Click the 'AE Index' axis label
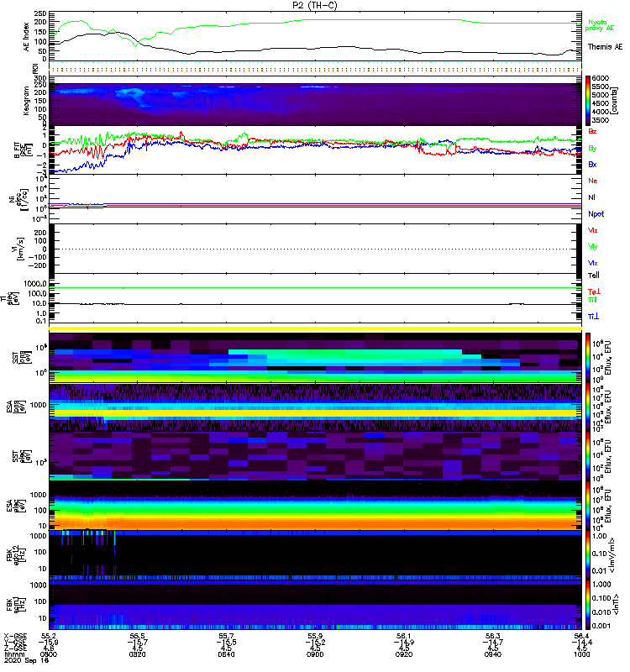Viewport: 630px width, 672px height. pyautogui.click(x=27, y=37)
